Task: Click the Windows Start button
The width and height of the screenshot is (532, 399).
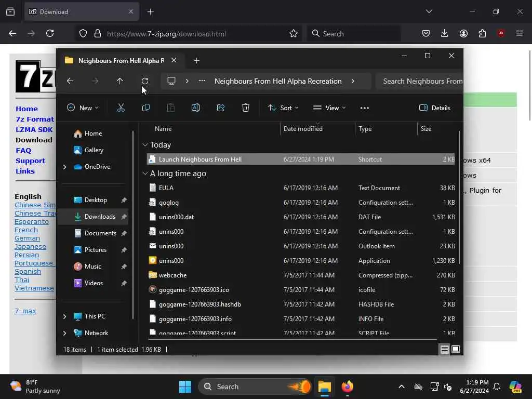Action: pos(185,387)
